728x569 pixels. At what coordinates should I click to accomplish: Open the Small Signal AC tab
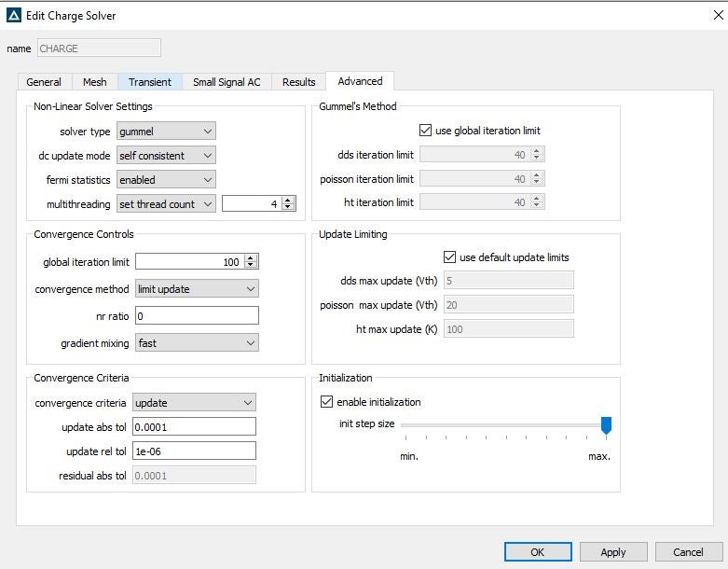coord(227,82)
